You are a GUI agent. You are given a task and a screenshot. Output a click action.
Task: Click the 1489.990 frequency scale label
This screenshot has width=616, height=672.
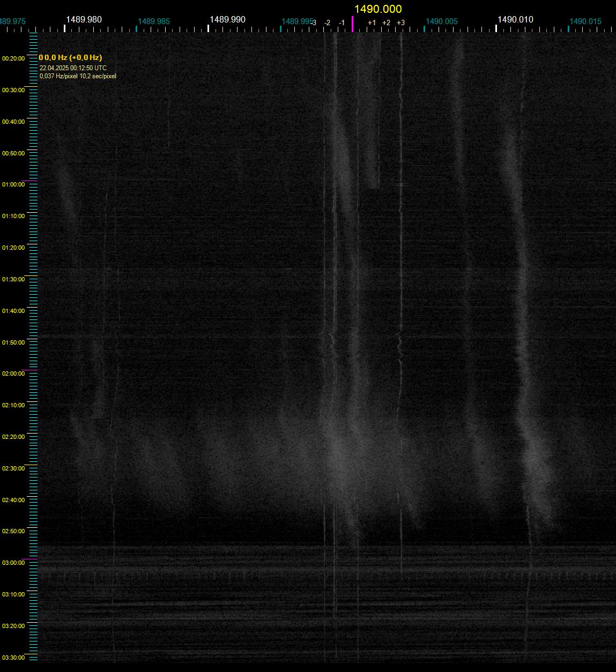coord(227,19)
